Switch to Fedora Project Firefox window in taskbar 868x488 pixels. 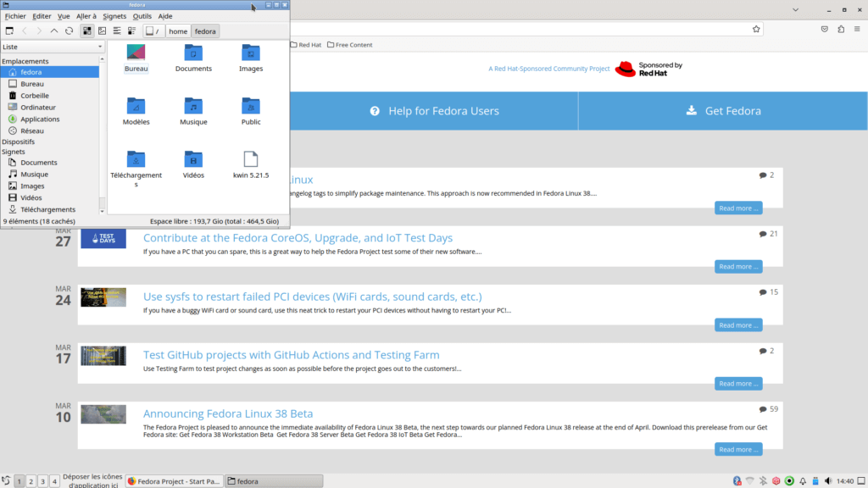pyautogui.click(x=174, y=481)
